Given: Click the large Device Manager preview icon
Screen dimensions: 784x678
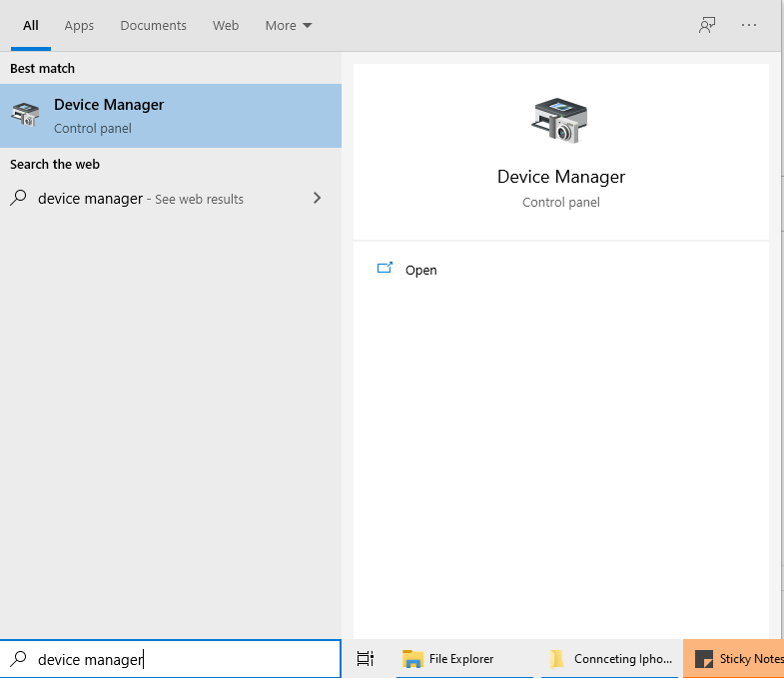Looking at the screenshot, I should [560, 121].
